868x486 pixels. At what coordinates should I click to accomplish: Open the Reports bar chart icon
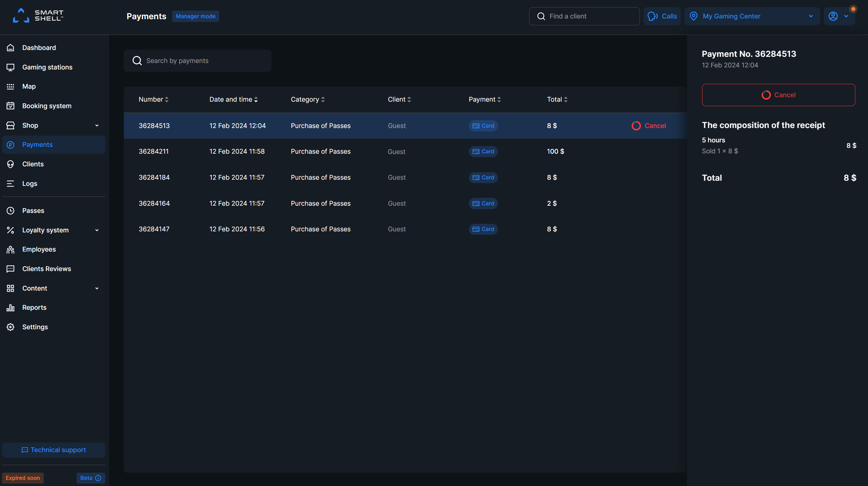pos(10,307)
